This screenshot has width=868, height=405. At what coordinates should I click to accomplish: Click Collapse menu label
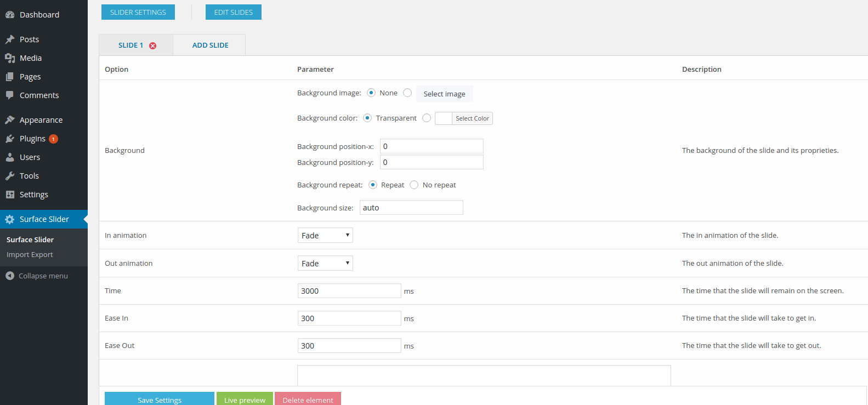click(x=43, y=276)
